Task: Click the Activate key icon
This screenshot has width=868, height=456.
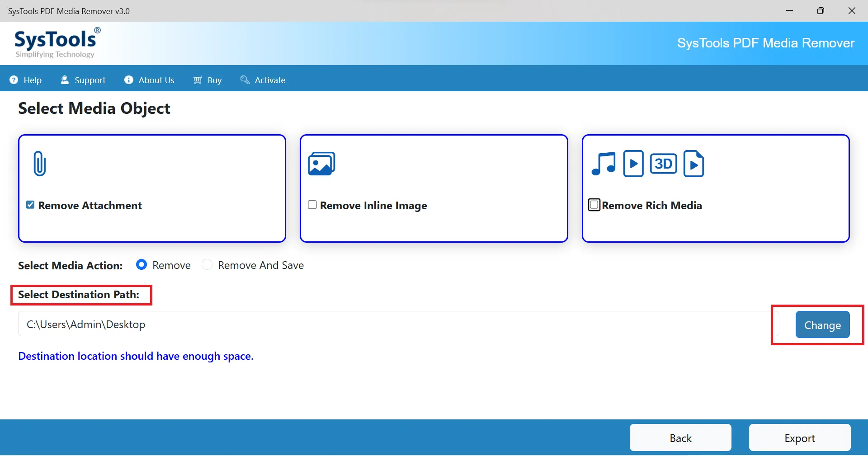Action: 245,80
